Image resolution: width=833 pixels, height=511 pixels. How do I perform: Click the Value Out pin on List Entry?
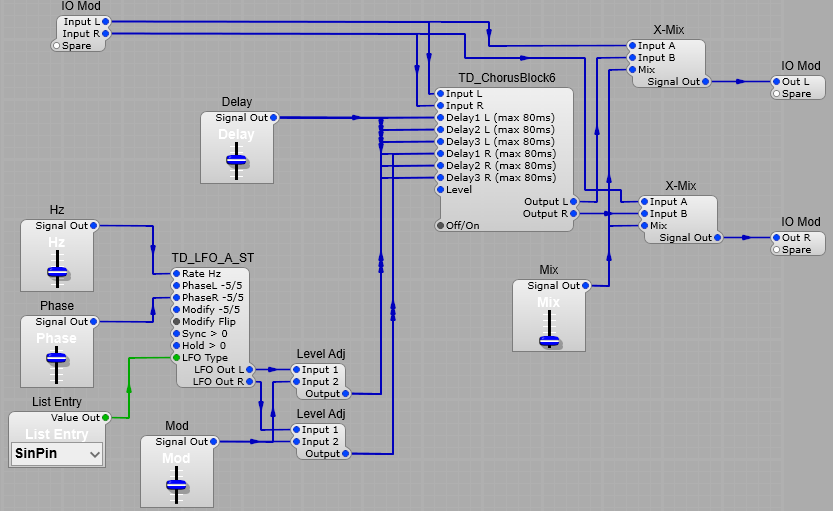(x=105, y=417)
